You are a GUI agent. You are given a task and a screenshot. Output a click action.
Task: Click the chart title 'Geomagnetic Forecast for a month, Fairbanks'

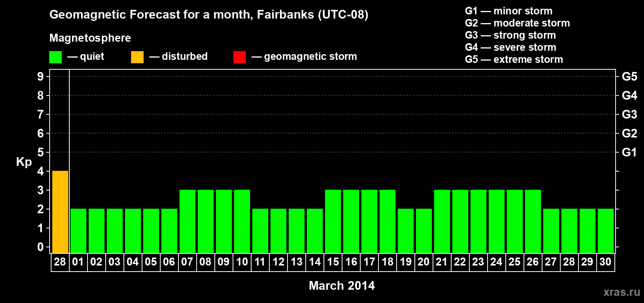[x=209, y=15]
